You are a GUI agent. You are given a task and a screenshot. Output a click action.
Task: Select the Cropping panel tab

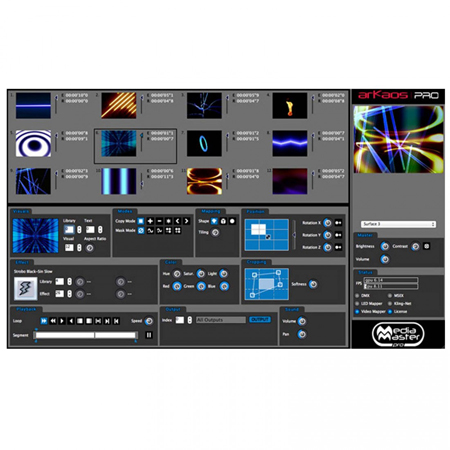coord(257,262)
